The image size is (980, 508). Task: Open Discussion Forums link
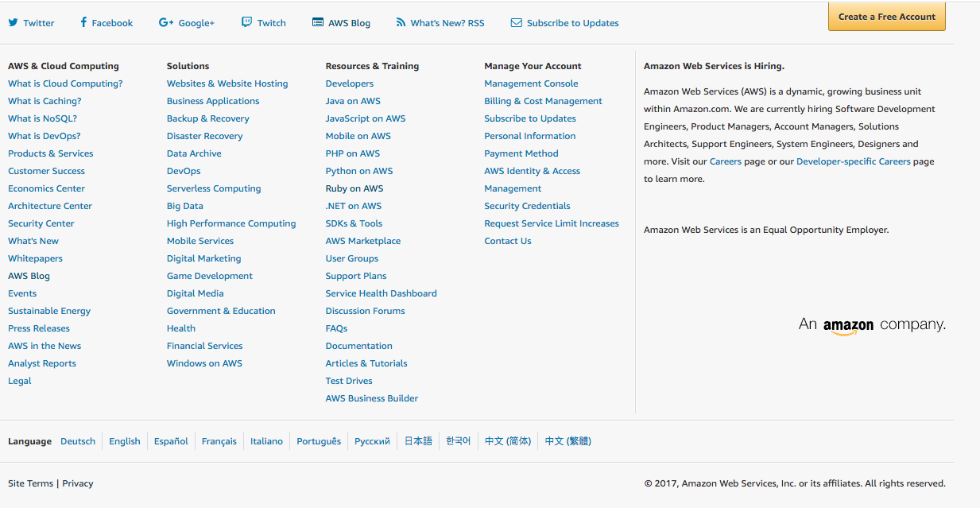pyautogui.click(x=366, y=311)
